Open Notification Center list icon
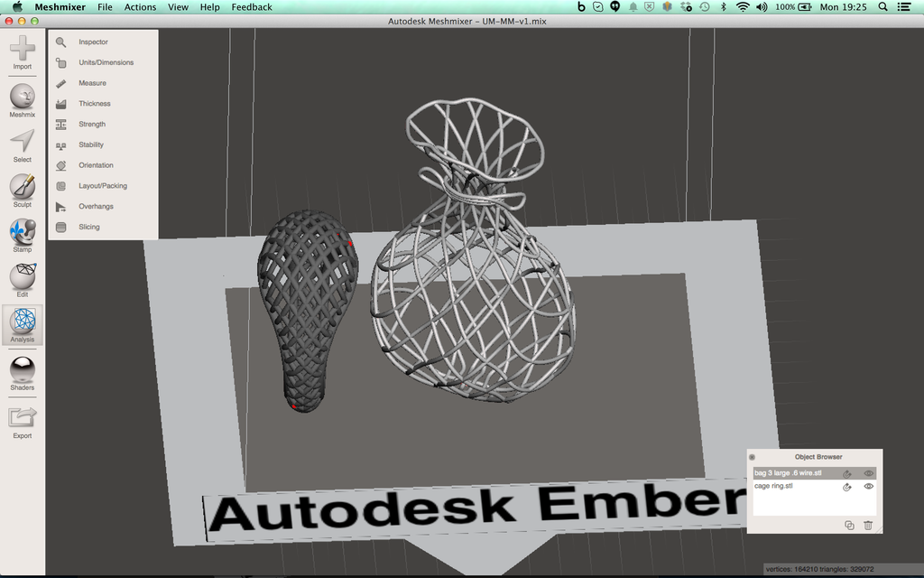924x578 pixels. [x=904, y=7]
